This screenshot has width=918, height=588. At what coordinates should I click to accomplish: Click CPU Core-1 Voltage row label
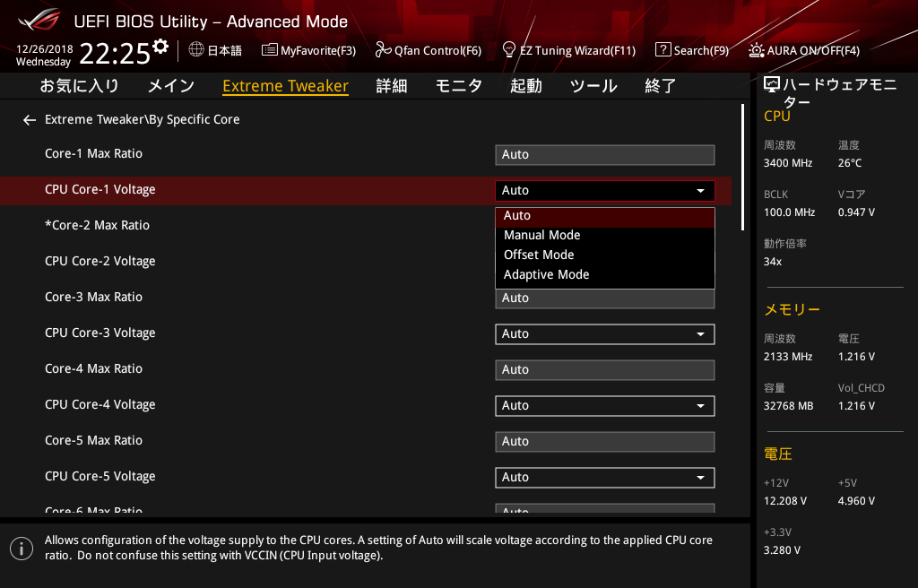click(100, 190)
